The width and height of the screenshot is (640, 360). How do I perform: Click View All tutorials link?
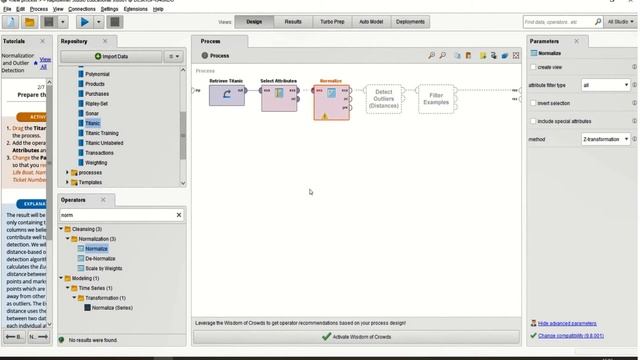point(45,63)
